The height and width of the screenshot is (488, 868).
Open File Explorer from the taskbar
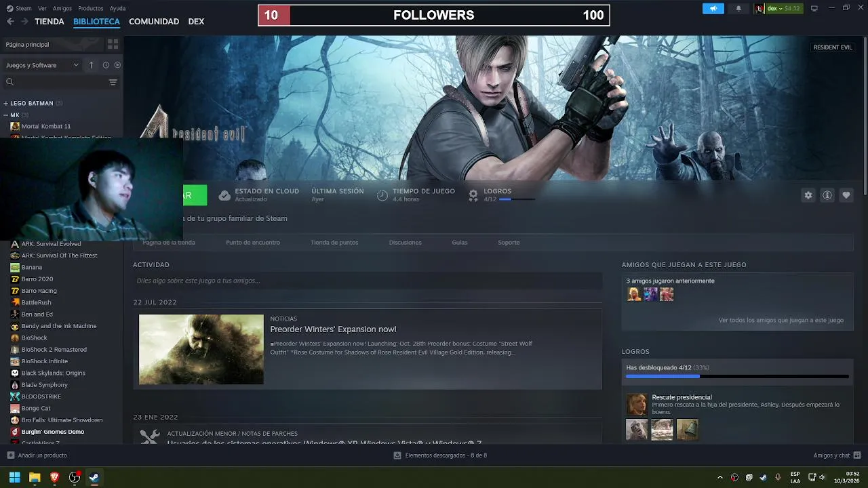pos(35,477)
